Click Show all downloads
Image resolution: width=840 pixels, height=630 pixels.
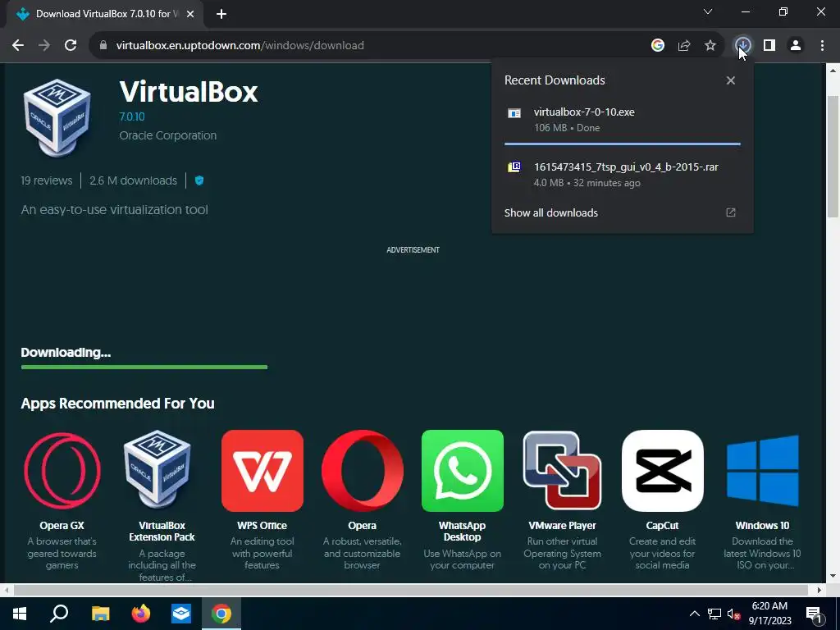pyautogui.click(x=550, y=212)
